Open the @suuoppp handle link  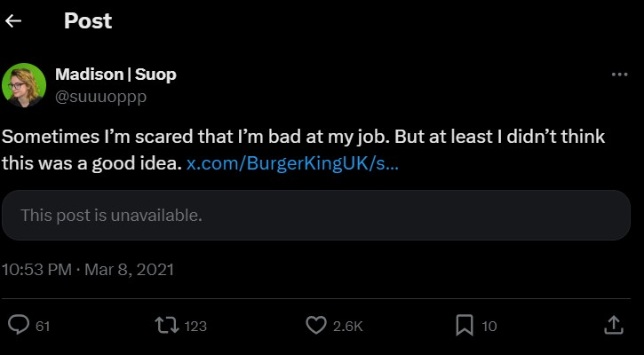(100, 95)
